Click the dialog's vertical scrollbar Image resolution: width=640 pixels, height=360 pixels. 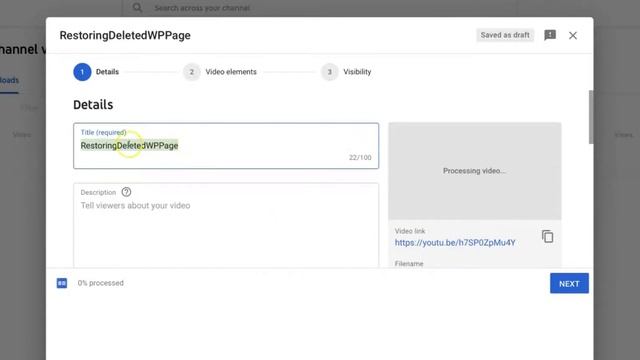(x=591, y=117)
